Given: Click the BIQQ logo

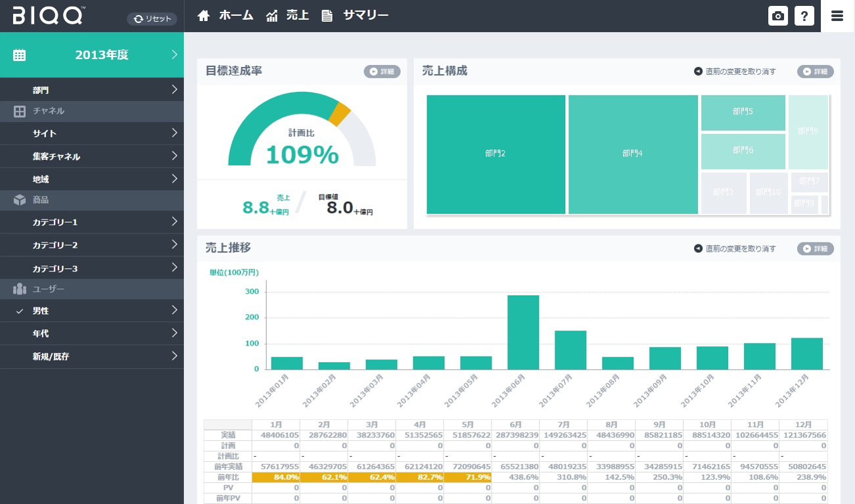Looking at the screenshot, I should 48,16.
